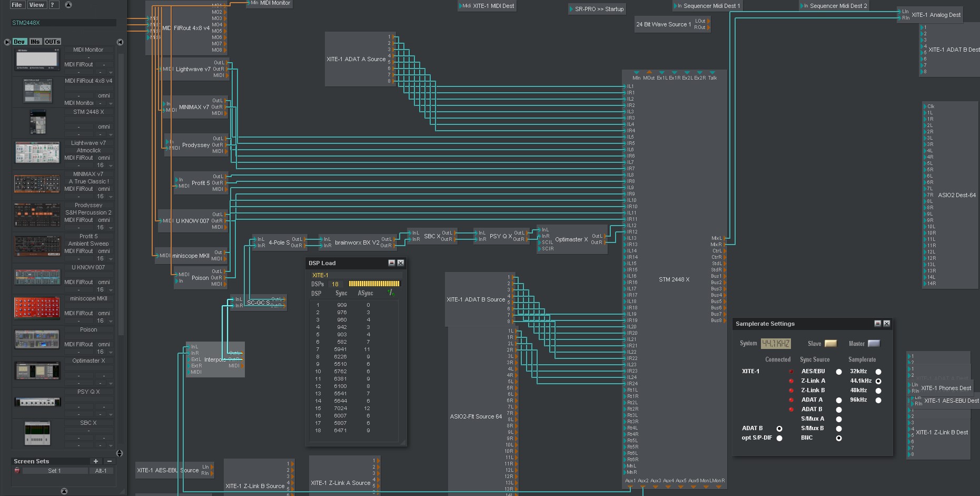Add a new screen set with plus
The height and width of the screenshot is (496, 980).
point(95,461)
